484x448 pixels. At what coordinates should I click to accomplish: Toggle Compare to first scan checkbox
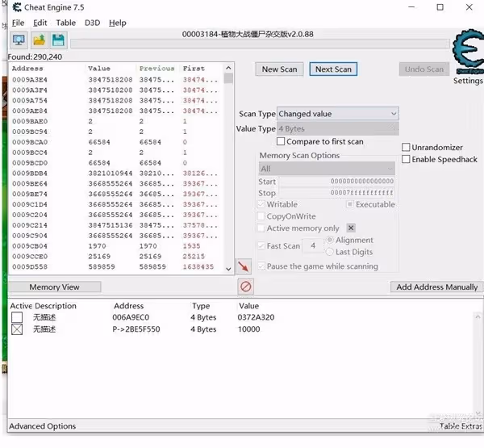click(281, 141)
